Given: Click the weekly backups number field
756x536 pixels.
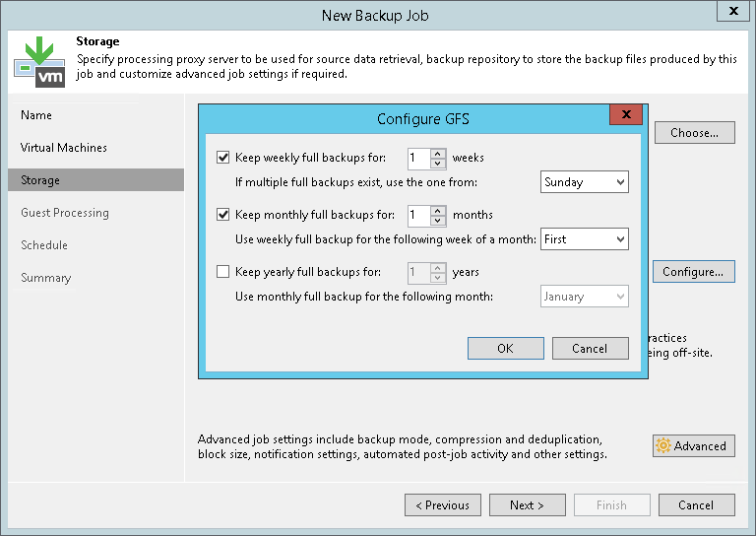Looking at the screenshot, I should [418, 158].
